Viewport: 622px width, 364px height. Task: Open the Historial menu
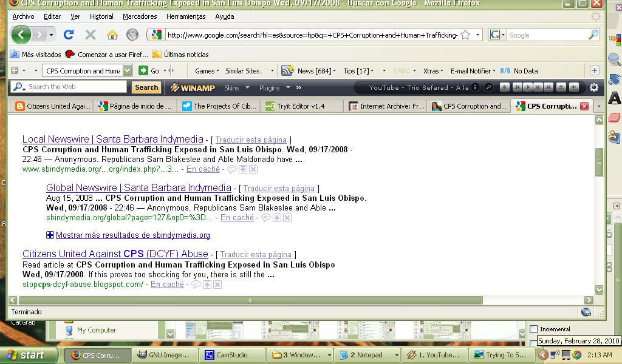coord(101,16)
